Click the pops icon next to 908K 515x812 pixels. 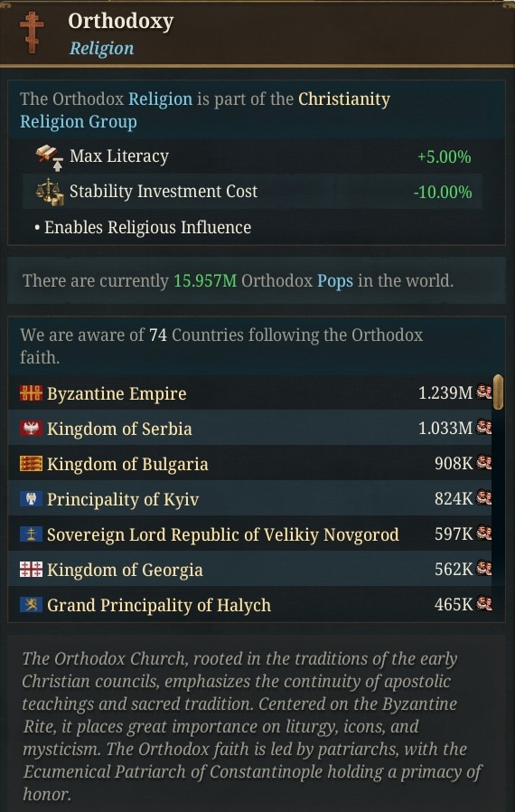pyautogui.click(x=483, y=462)
